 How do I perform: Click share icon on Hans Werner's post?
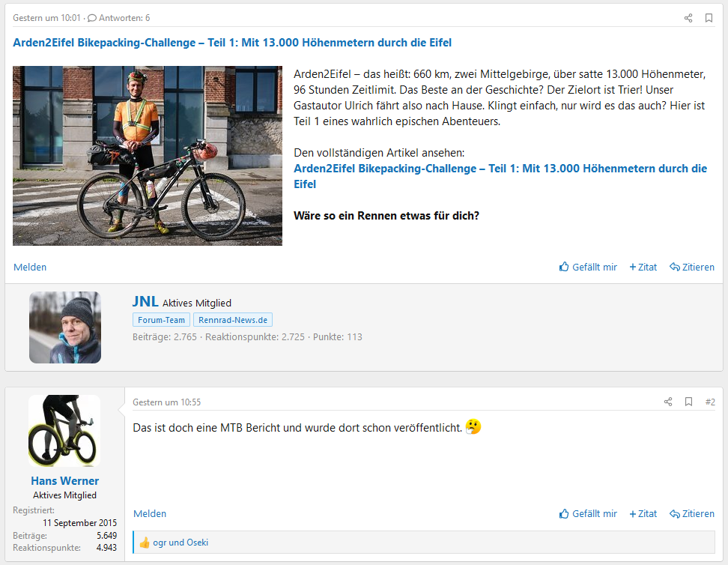pos(668,402)
